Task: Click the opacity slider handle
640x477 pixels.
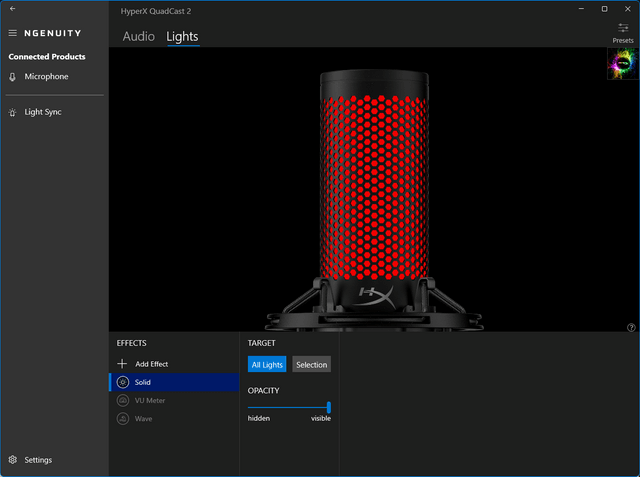Action: 329,407
